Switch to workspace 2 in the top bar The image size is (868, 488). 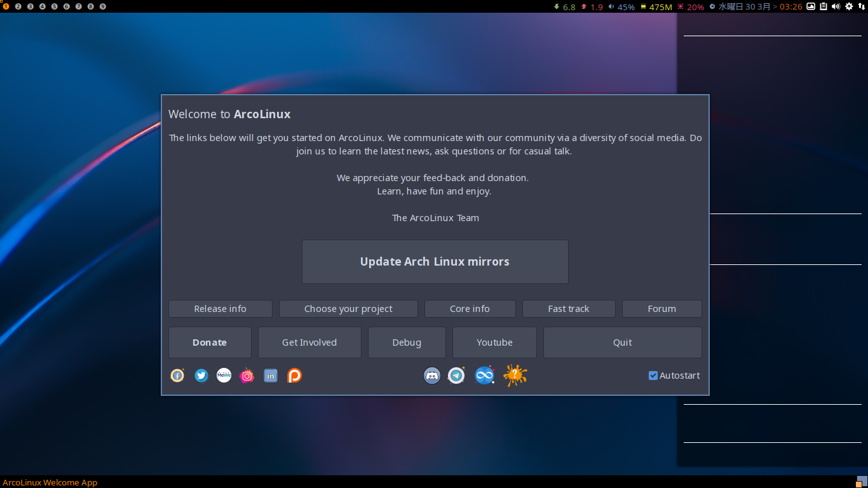click(x=18, y=6)
